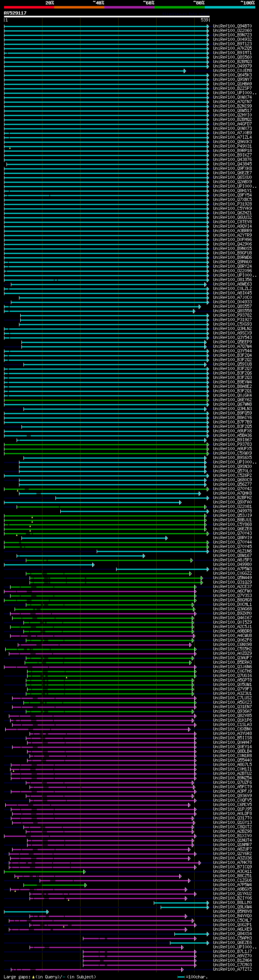Click the AV529117 query name
Screen dimensions: 259x980
coord(15,13)
